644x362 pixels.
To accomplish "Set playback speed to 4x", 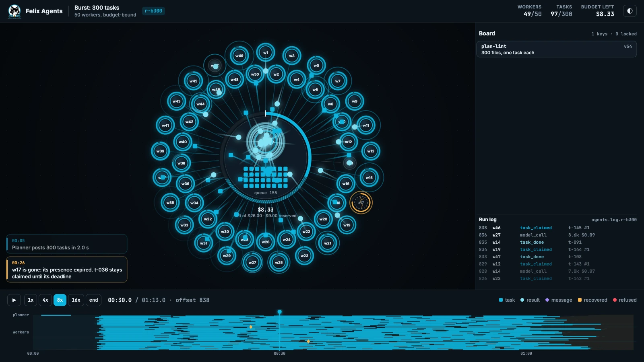I will tap(45, 300).
